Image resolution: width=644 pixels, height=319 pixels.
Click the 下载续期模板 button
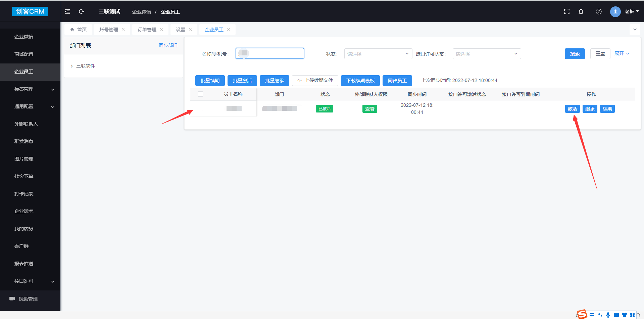[x=360, y=81]
